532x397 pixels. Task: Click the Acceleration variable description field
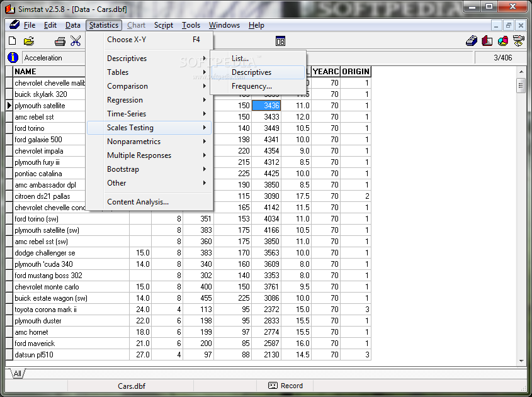[54, 58]
